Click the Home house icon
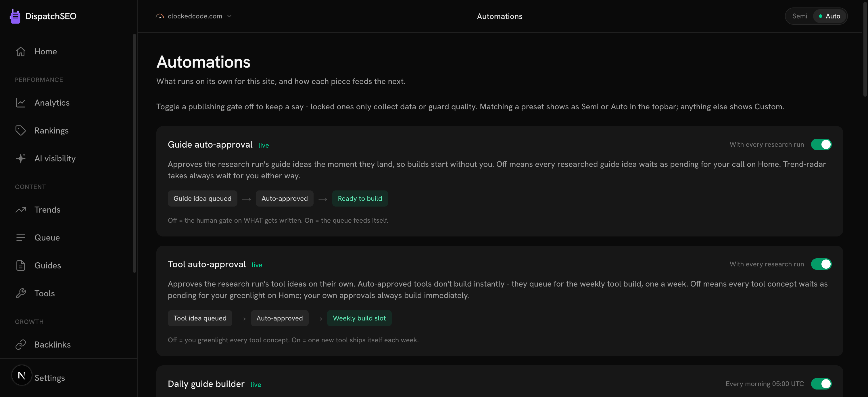The image size is (868, 397). click(x=21, y=51)
